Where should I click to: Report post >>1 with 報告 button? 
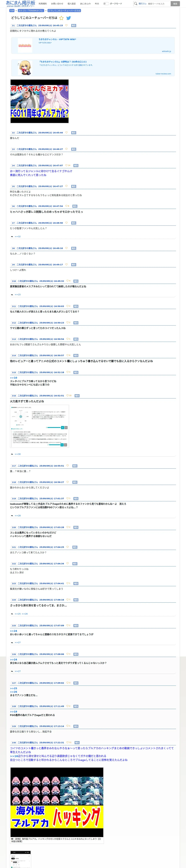74,25
